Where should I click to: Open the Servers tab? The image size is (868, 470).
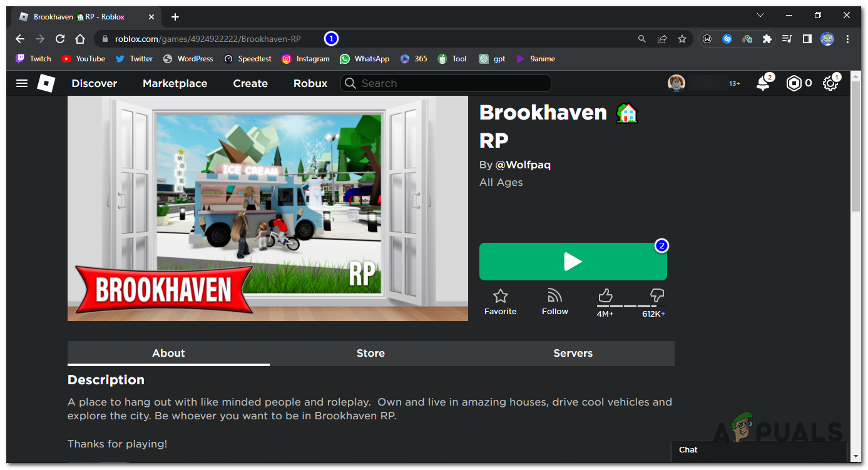573,353
